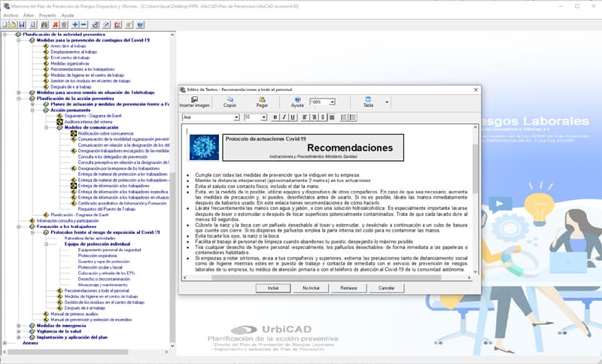
Task: Click the icon beside Notificación sobre concurrencia
Action: [74, 133]
